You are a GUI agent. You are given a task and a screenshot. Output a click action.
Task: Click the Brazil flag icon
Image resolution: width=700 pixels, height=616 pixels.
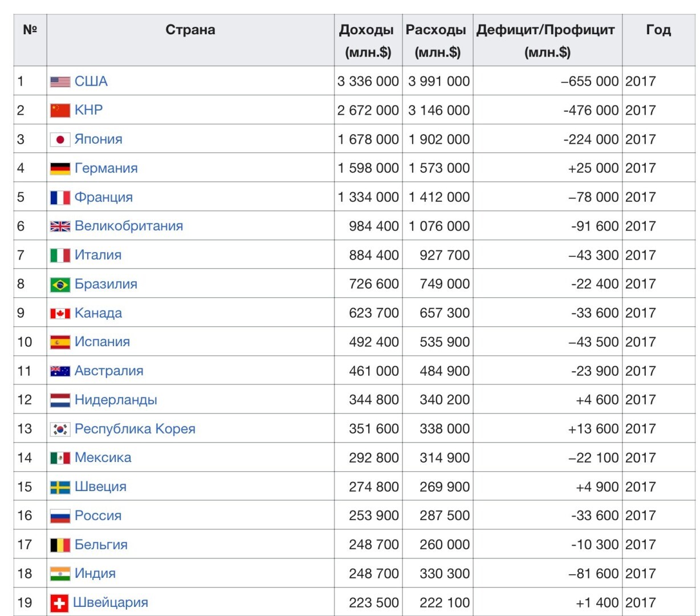click(x=60, y=284)
